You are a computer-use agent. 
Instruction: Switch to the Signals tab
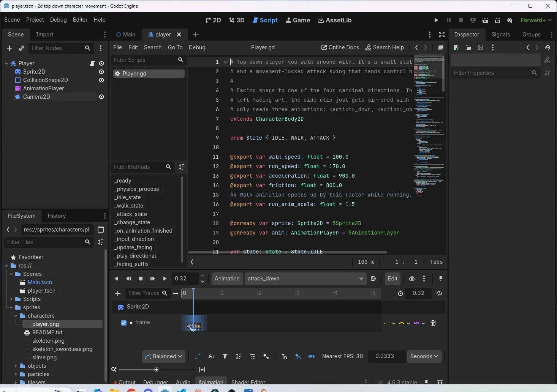point(500,35)
